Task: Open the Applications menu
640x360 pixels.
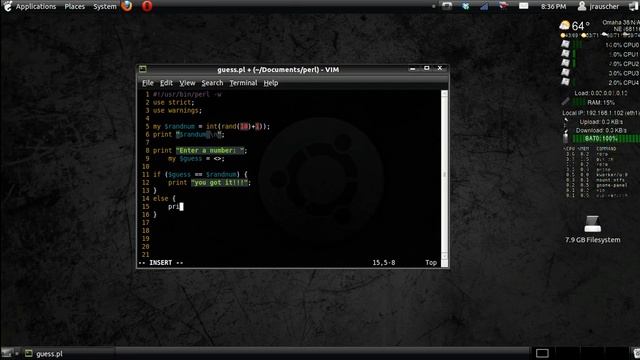Action: (36, 7)
